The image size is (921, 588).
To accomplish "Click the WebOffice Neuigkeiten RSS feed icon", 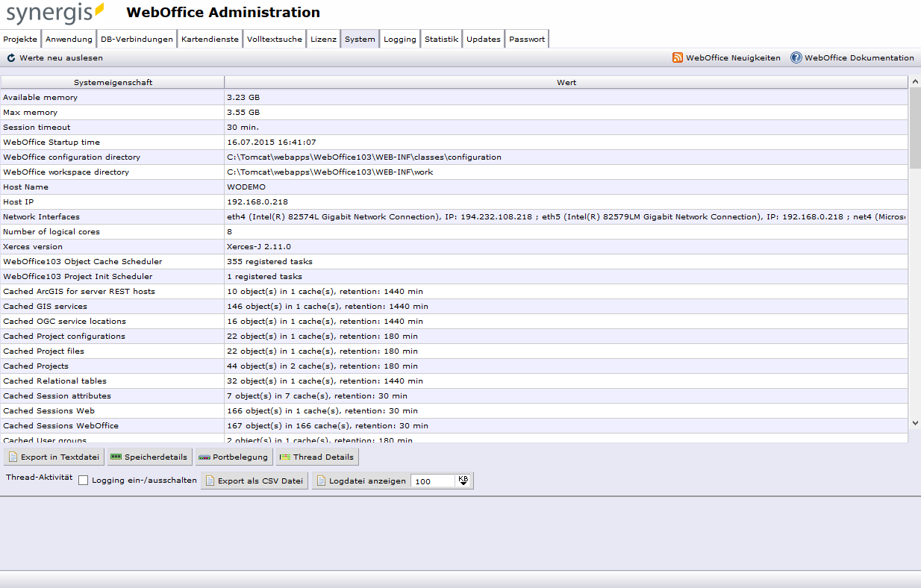I will 677,57.
